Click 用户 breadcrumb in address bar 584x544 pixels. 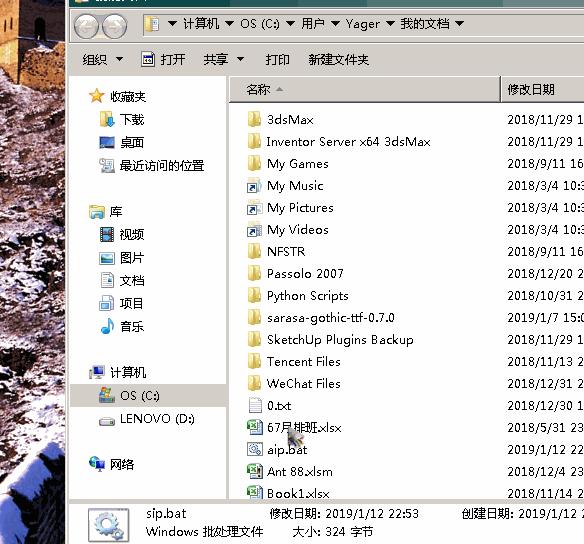pyautogui.click(x=313, y=24)
